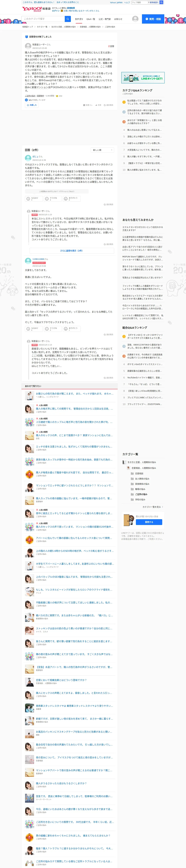Click the このカテゴリで探す search field
The width and height of the screenshot is (186, 868).
43,19
